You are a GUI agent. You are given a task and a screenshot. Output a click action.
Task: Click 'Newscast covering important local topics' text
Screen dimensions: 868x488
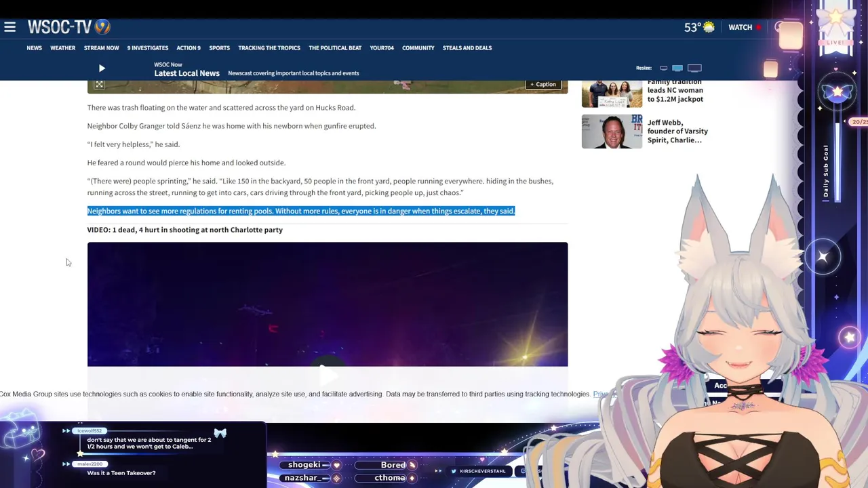pyautogui.click(x=294, y=73)
